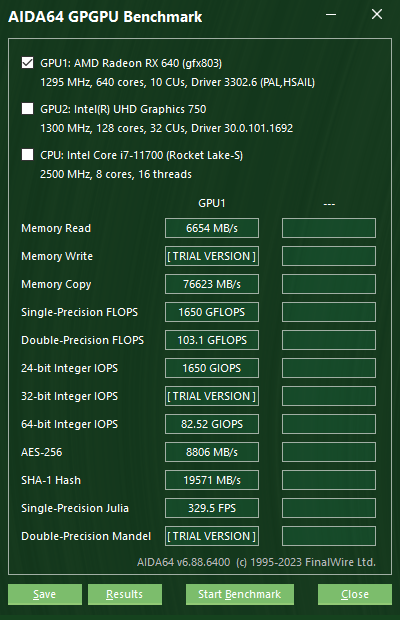Open the Results button
The image size is (400, 620).
(x=125, y=594)
